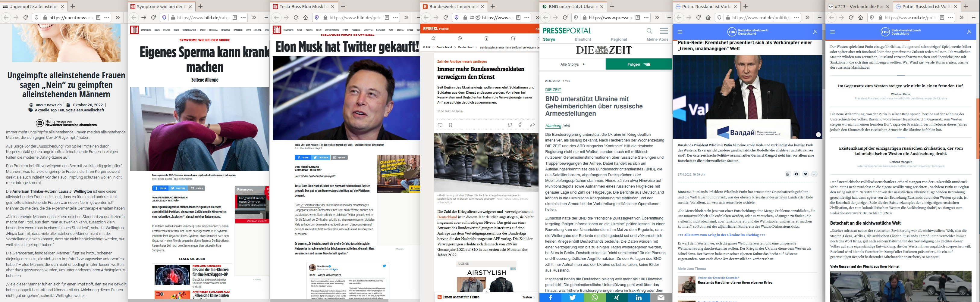The width and height of the screenshot is (980, 302).
Task: Click 'Testen' on Spiegel one-month offer
Action: [x=529, y=297]
